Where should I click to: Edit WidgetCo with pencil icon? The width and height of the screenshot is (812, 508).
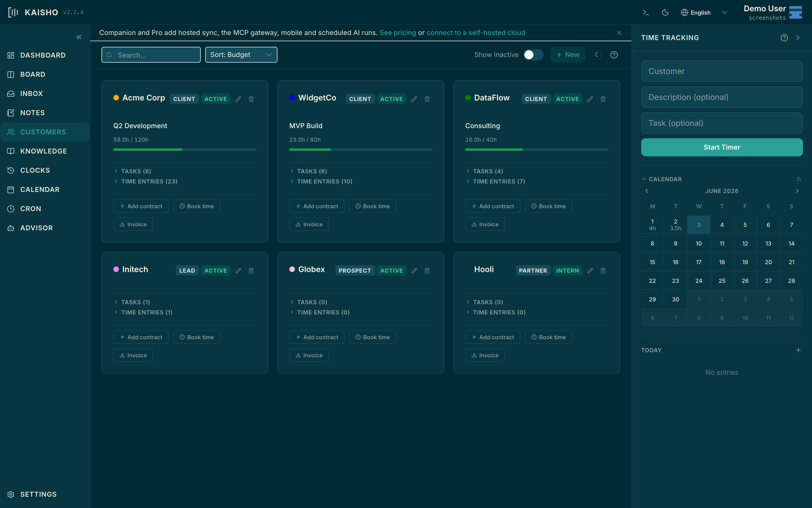click(414, 99)
